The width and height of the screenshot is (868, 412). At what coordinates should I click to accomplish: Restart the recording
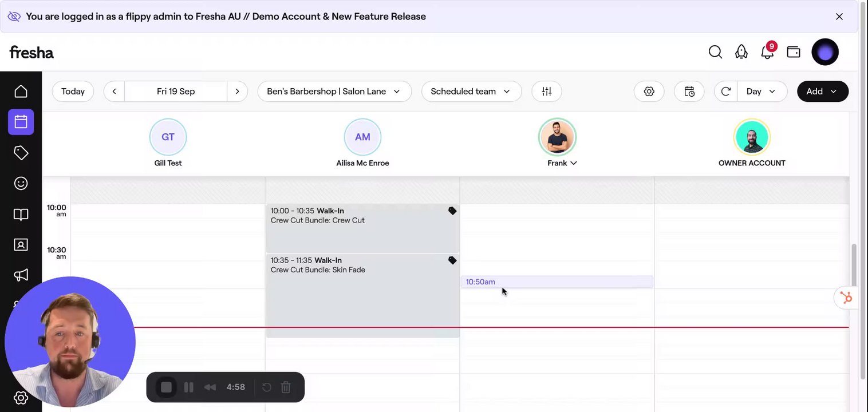coord(267,387)
